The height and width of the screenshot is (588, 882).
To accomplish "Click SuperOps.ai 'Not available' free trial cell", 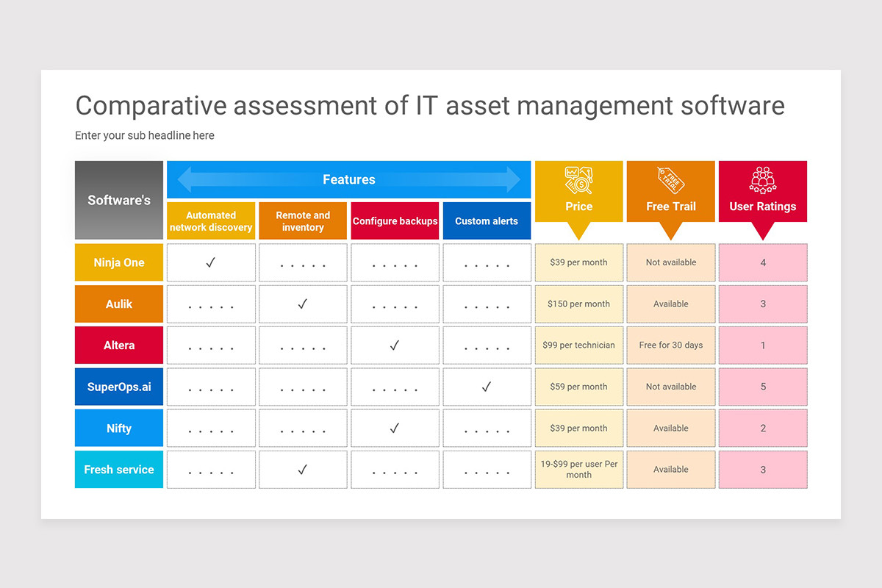I will pos(670,387).
